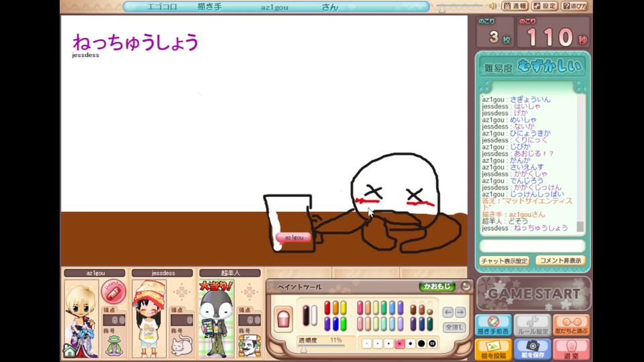
Task: Pick the black color crayon
Action: pyautogui.click(x=306, y=315)
